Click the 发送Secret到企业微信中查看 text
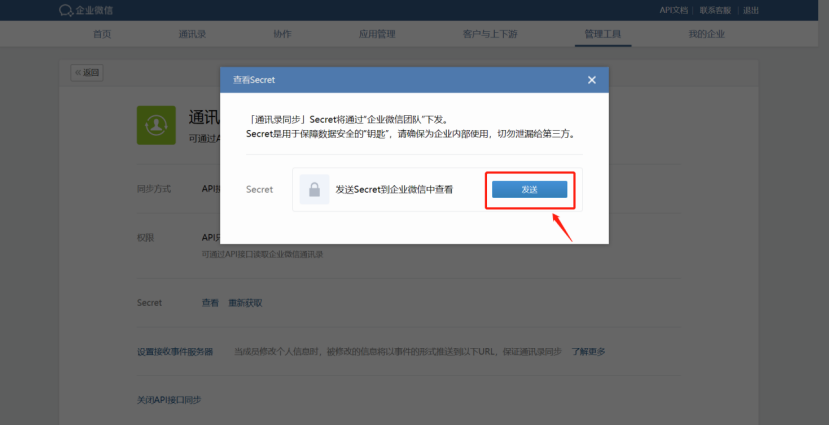 click(x=394, y=189)
